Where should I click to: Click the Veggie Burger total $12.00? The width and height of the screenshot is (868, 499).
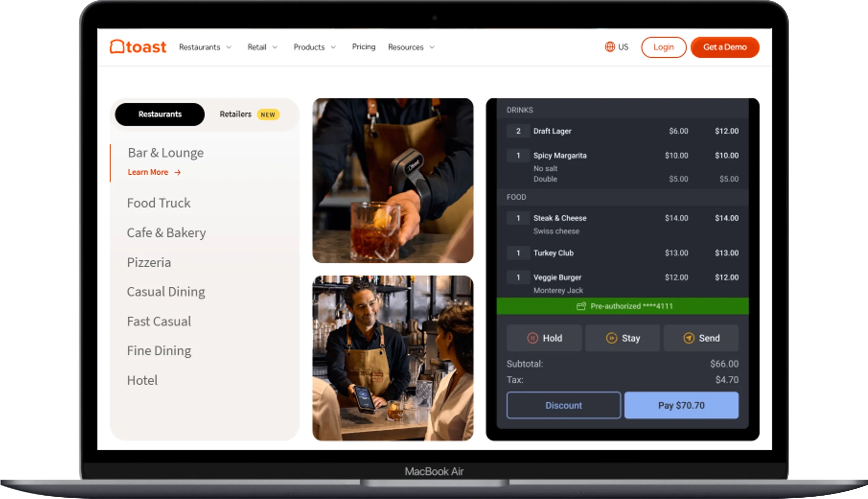point(726,277)
